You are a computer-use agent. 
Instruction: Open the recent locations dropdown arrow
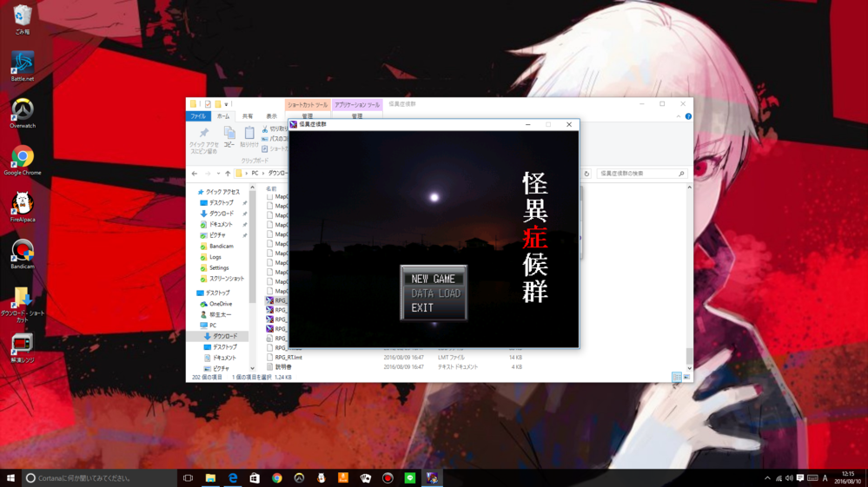coord(218,174)
